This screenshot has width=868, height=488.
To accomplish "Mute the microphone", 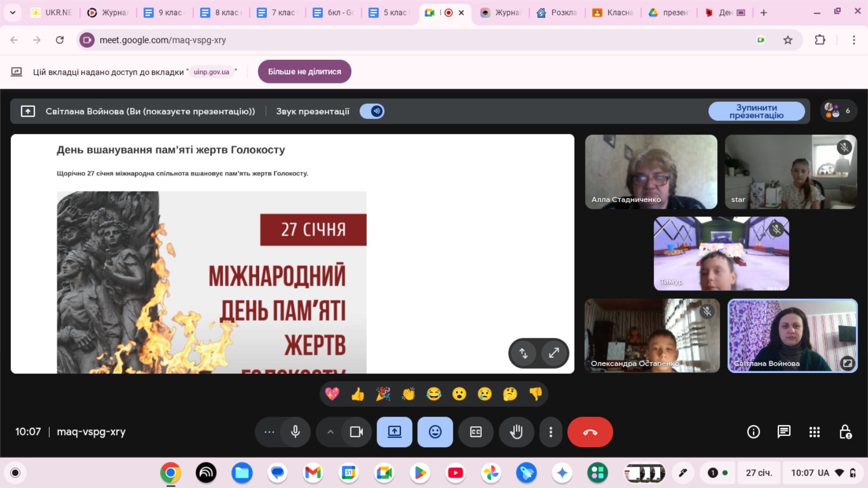I will pyautogui.click(x=295, y=432).
